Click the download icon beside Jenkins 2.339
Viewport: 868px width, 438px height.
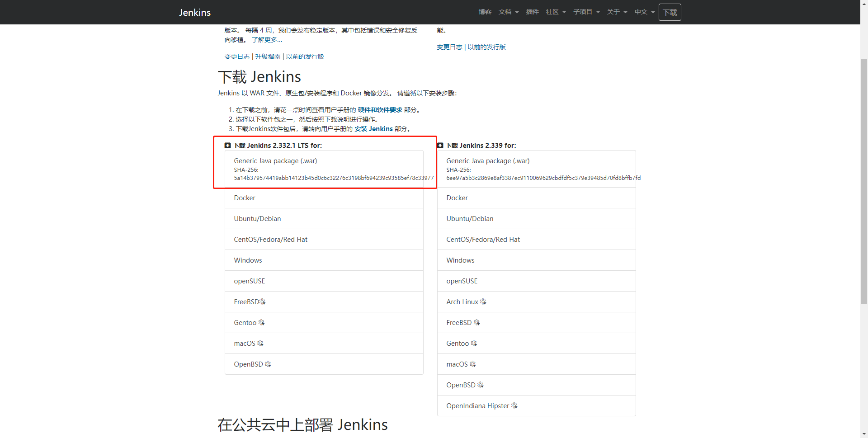tap(440, 145)
